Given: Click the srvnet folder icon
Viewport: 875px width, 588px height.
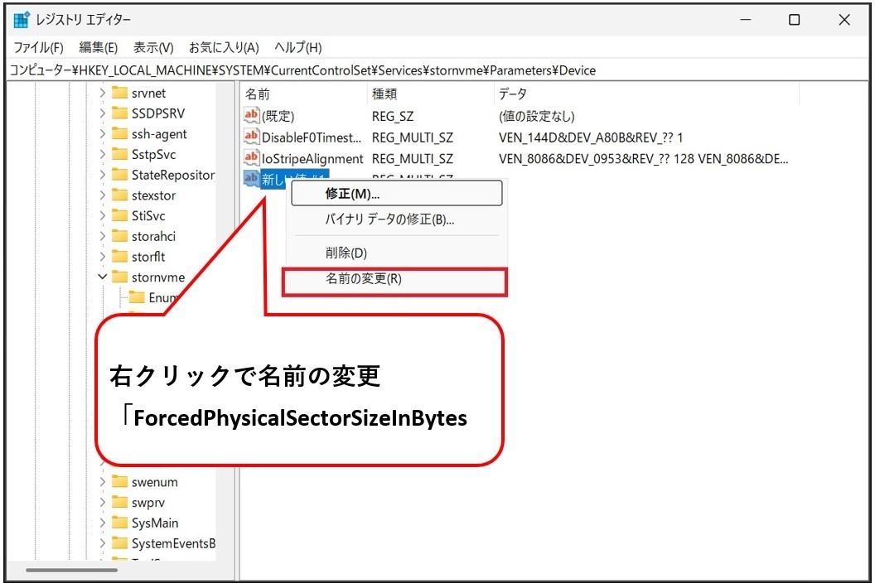Looking at the screenshot, I should click(119, 94).
